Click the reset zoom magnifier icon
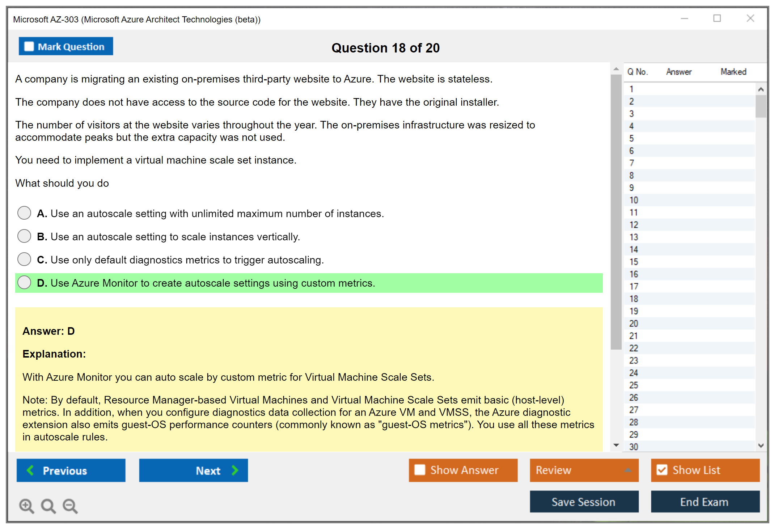 (x=48, y=506)
